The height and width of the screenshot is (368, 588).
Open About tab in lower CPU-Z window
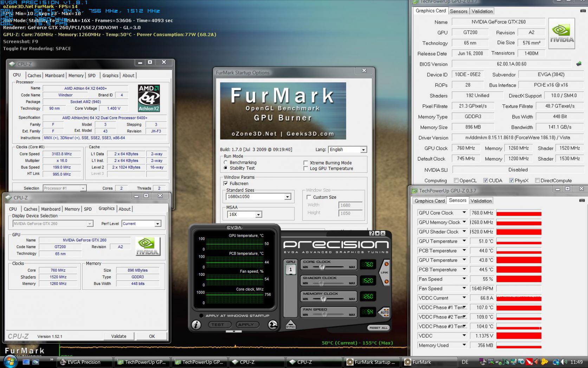[124, 209]
